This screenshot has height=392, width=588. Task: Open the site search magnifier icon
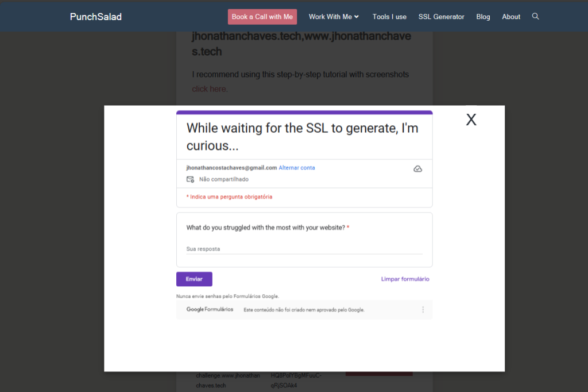[x=535, y=17]
